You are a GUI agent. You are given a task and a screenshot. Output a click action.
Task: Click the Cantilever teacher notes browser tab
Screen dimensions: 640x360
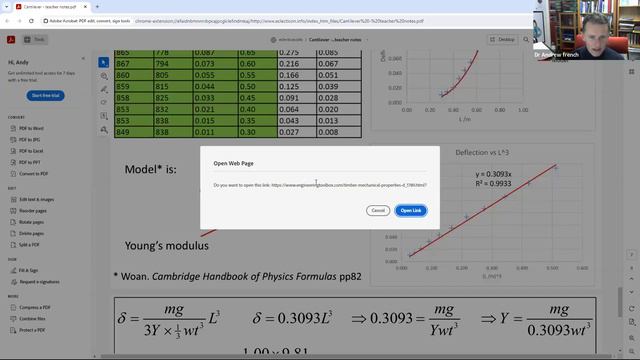[49, 7]
